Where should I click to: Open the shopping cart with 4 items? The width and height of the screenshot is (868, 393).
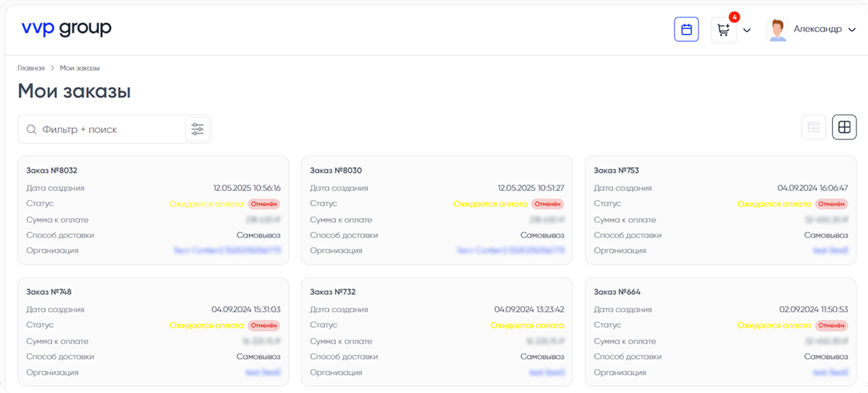(x=723, y=29)
